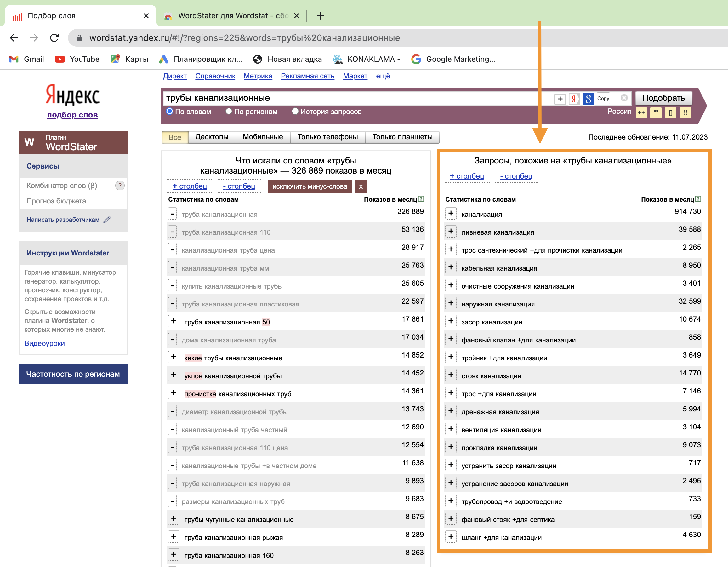728x567 pixels.
Task: Apply the square brackets operator button
Action: pos(671,113)
